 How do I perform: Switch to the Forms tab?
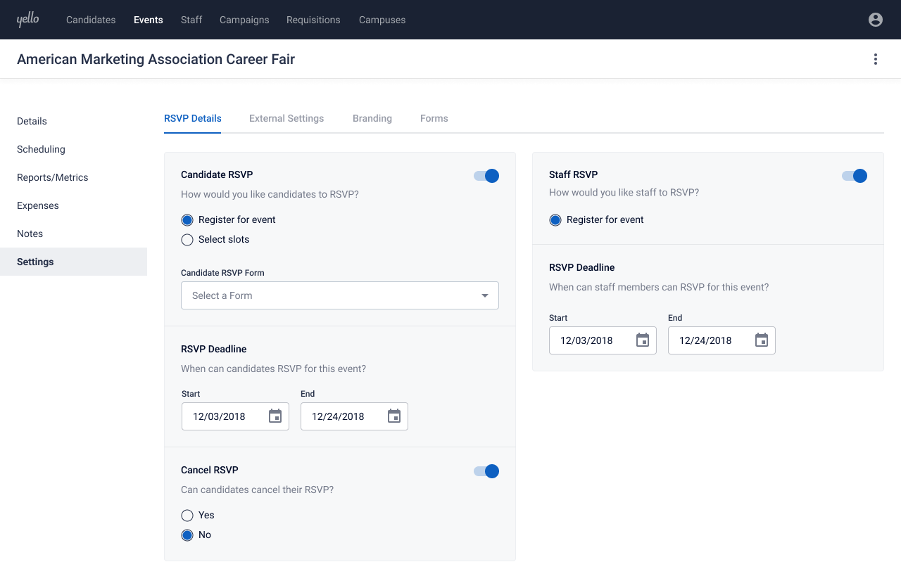click(x=434, y=118)
